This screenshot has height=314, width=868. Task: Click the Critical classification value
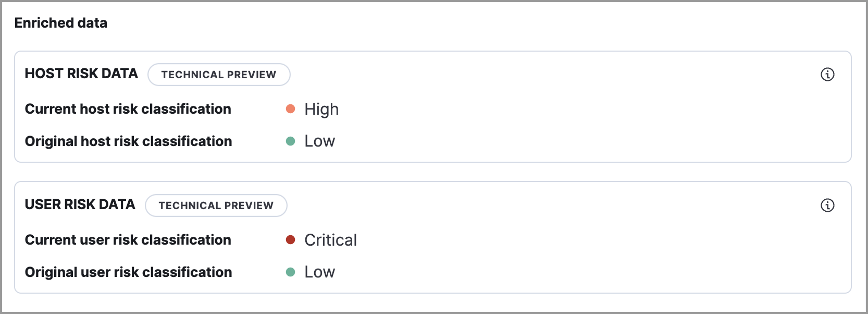330,240
